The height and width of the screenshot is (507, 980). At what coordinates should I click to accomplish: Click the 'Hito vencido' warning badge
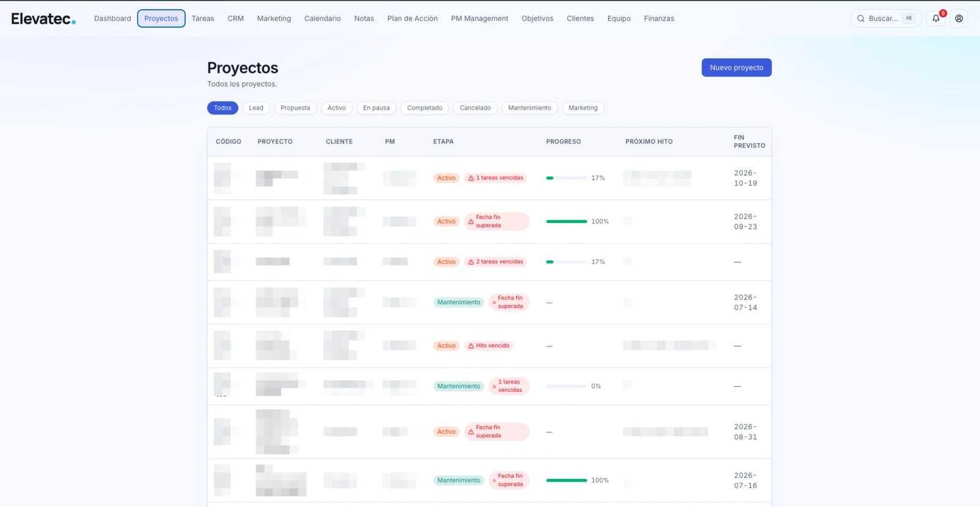[x=489, y=346]
